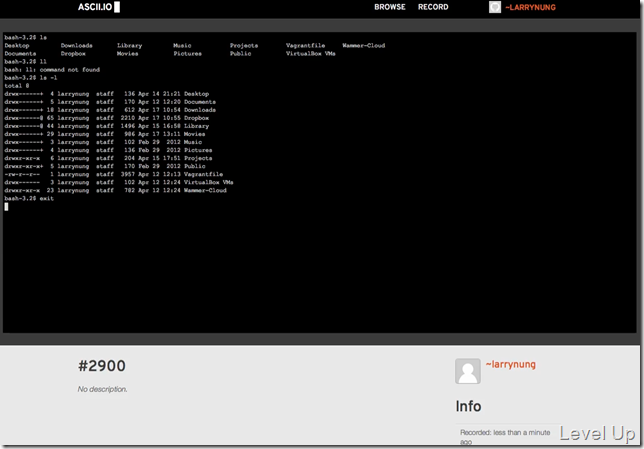Click the 'bash-3.2$ ls -l' command line
Screen dimensions: 644x449
coord(31,78)
